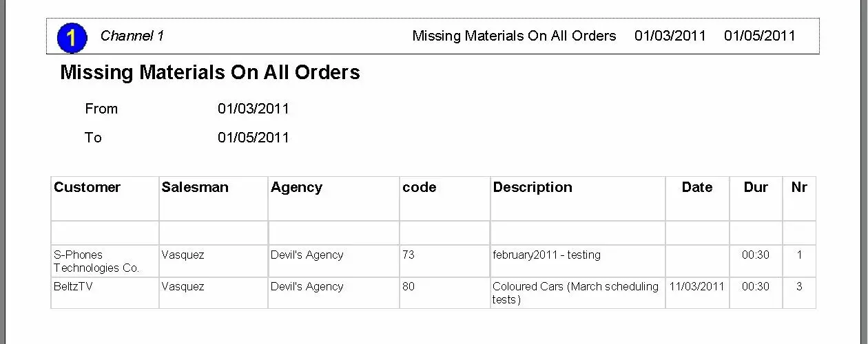Click the Agency column header
Image resolution: width=868 pixels, height=344 pixels.
296,187
